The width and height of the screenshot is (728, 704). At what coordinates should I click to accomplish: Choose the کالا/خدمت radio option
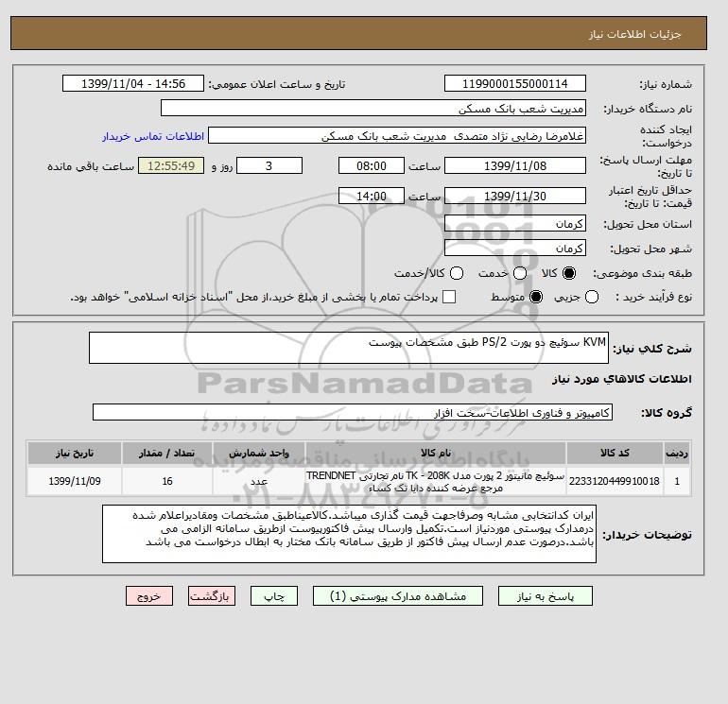[457, 273]
